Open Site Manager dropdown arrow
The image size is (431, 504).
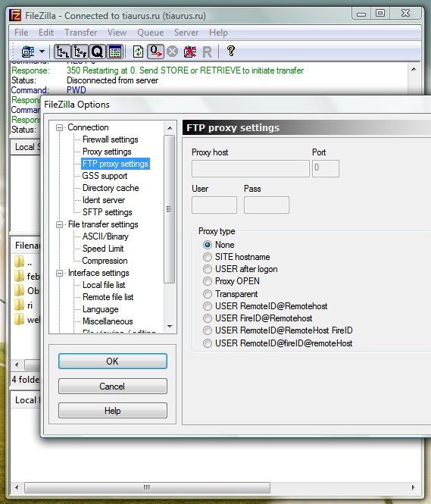point(42,52)
